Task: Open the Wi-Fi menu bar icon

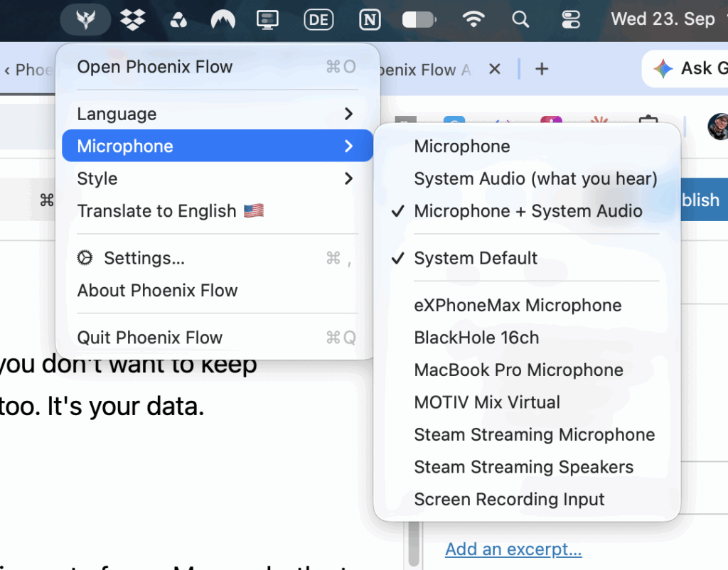Action: [x=473, y=19]
